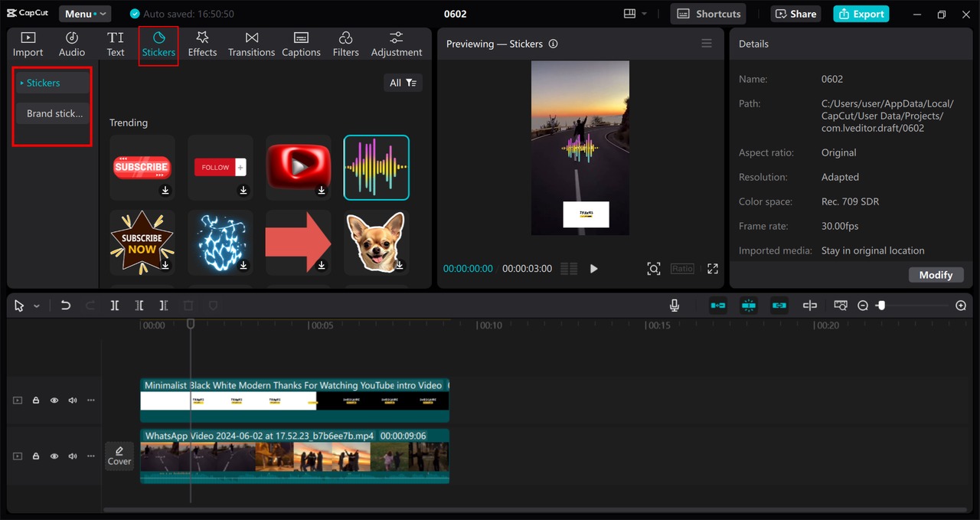Screen dimensions: 980x520
Task: Open the Shortcuts panel
Action: click(x=708, y=14)
